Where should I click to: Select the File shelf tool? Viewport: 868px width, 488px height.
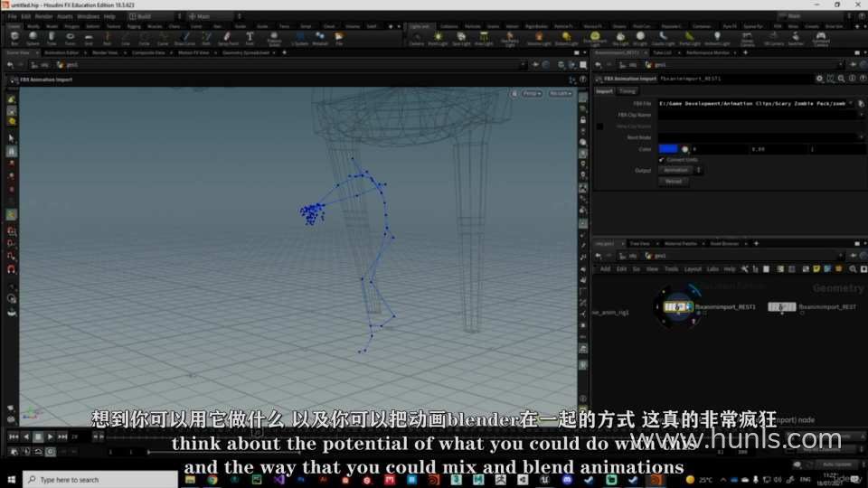pyautogui.click(x=339, y=38)
